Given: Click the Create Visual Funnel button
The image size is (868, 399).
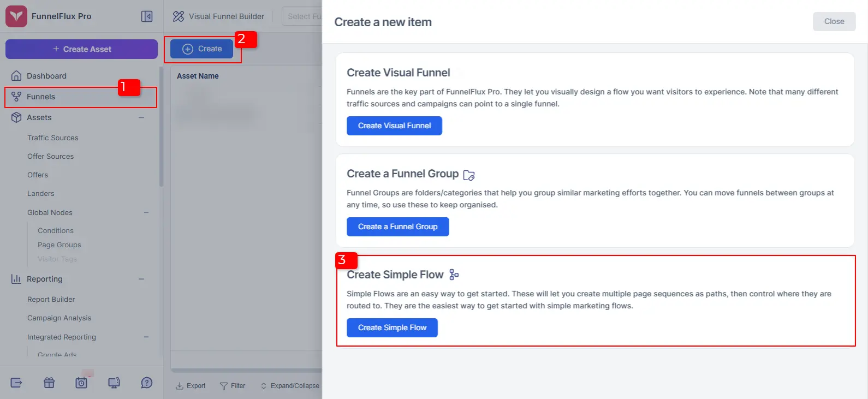Looking at the screenshot, I should pos(394,126).
